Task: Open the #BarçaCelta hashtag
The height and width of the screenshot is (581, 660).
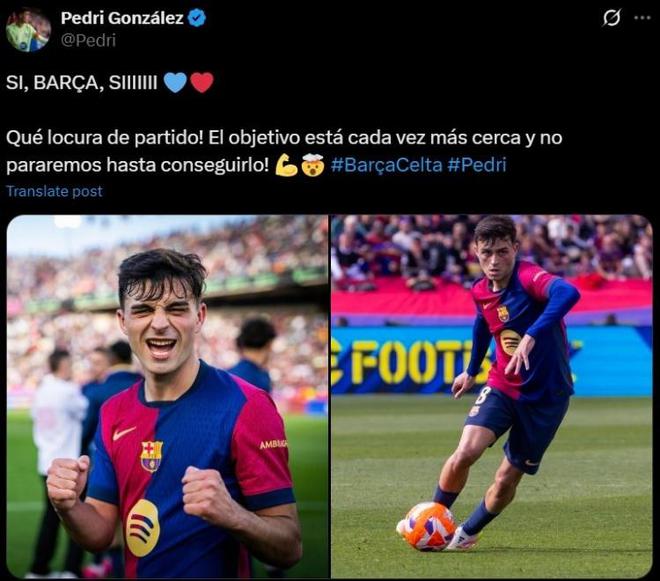Action: coord(386,165)
